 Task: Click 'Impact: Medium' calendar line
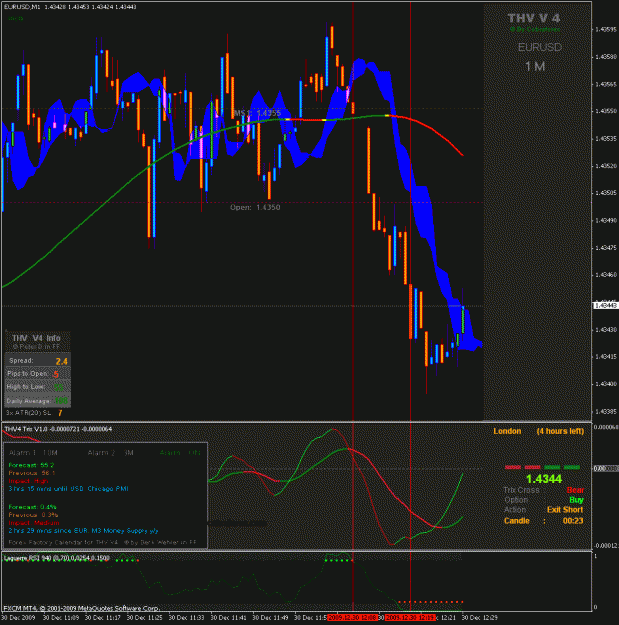pyautogui.click(x=34, y=523)
